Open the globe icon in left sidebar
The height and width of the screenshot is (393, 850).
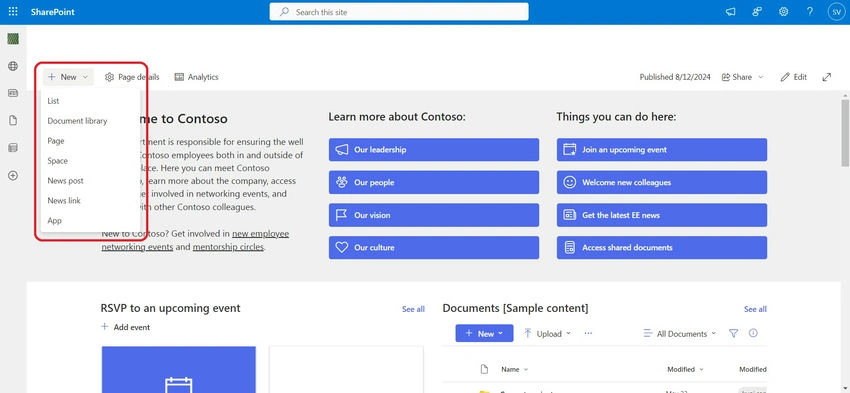click(13, 66)
